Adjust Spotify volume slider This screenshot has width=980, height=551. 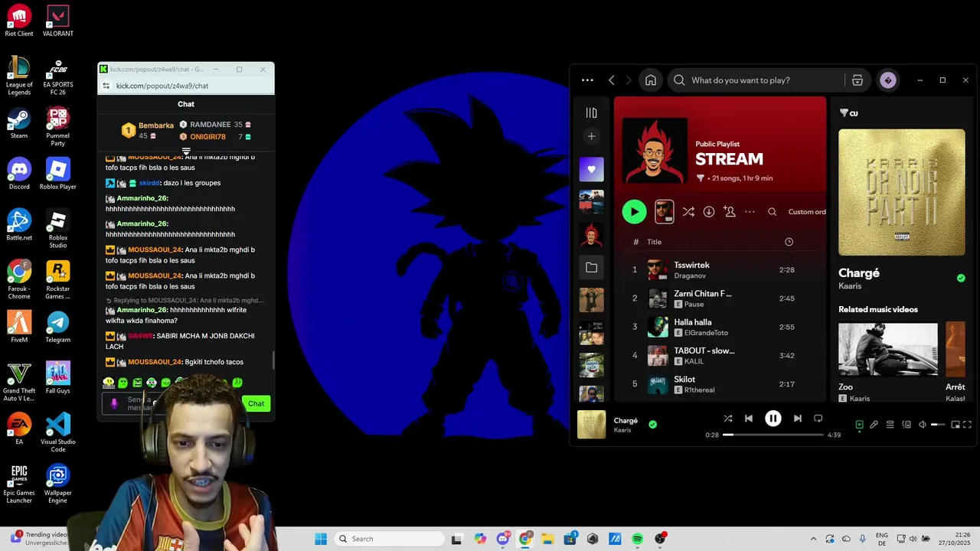pos(939,425)
